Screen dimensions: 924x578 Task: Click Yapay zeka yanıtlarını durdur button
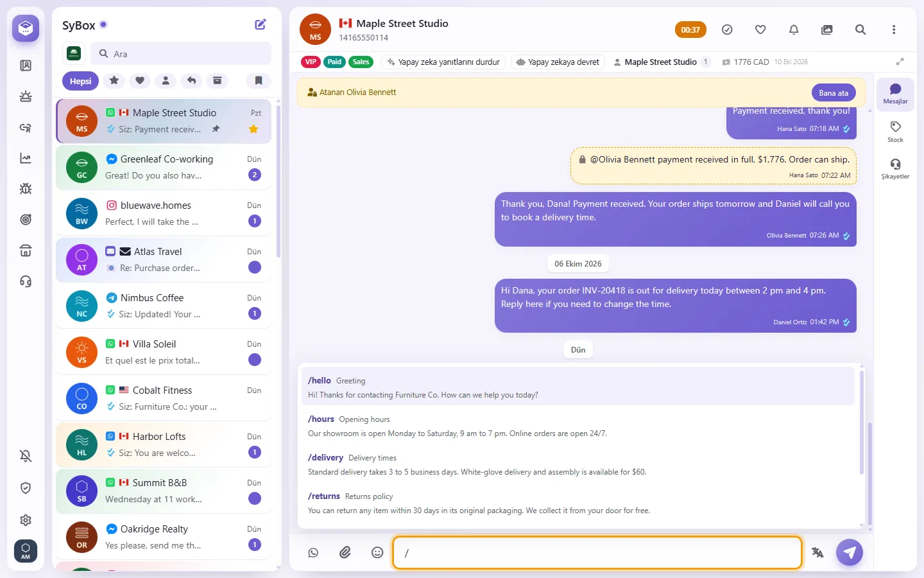(443, 62)
